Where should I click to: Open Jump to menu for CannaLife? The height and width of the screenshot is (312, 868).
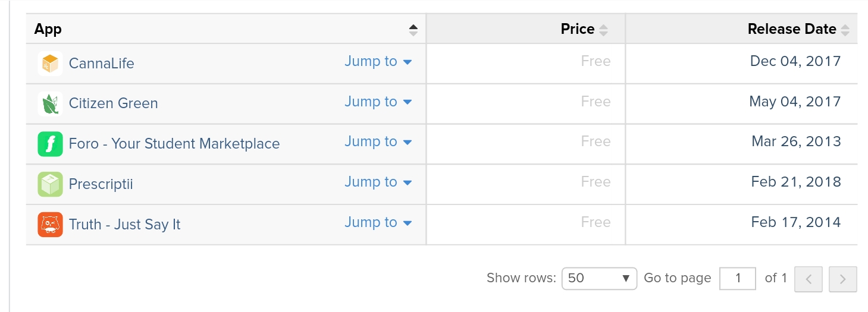pyautogui.click(x=378, y=62)
